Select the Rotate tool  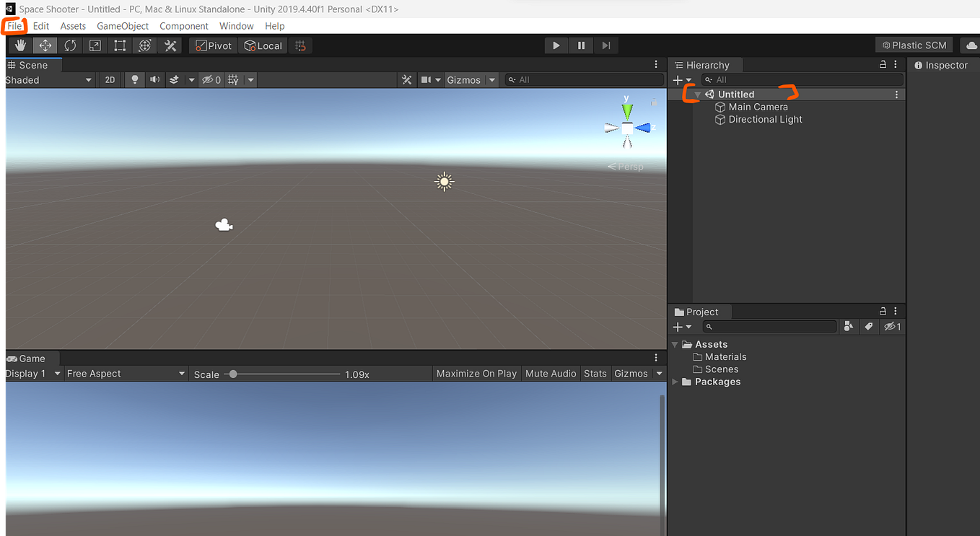69,45
